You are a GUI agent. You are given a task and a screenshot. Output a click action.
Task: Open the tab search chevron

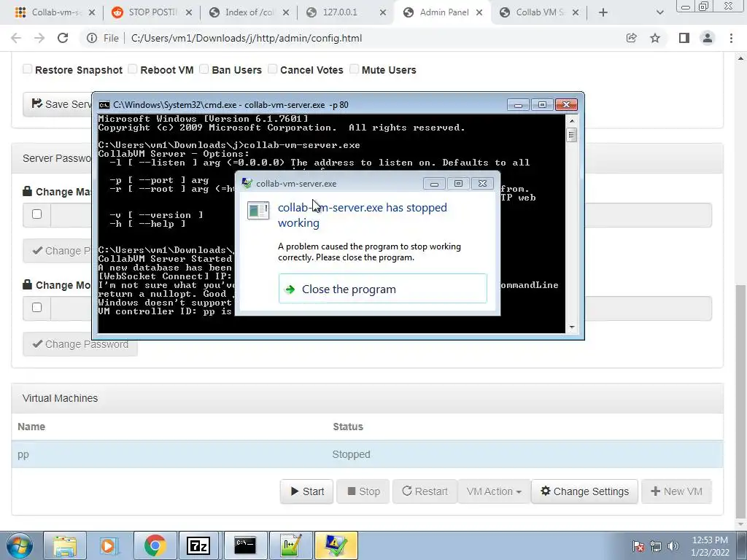(659, 12)
